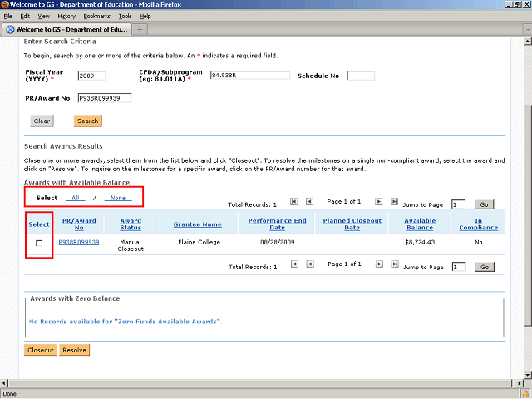Jump to last page in top pagination
The image size is (532, 399).
pyautogui.click(x=395, y=201)
